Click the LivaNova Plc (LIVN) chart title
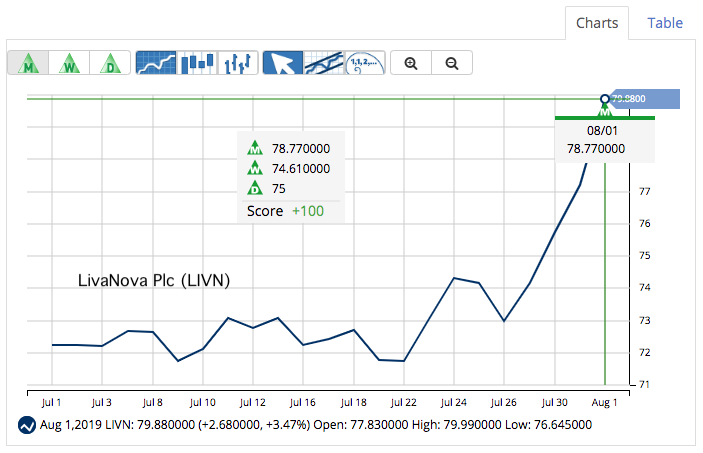The width and height of the screenshot is (703, 453). pos(154,281)
